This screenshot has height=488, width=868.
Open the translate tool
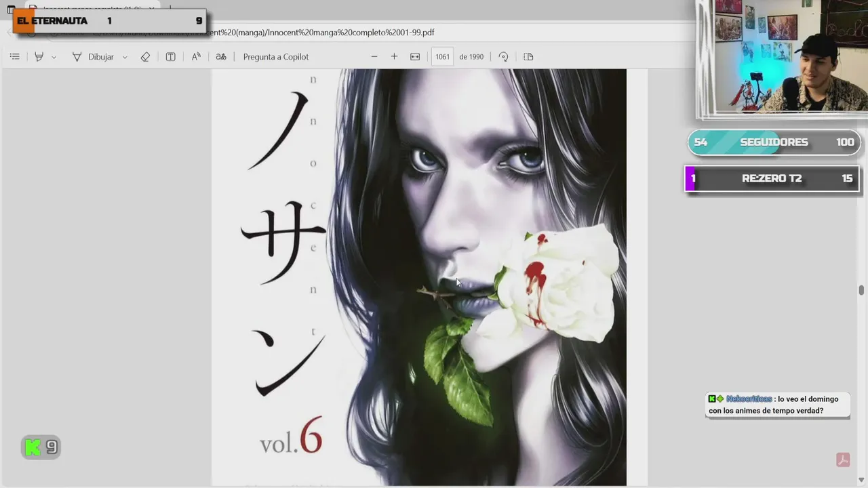tap(221, 57)
